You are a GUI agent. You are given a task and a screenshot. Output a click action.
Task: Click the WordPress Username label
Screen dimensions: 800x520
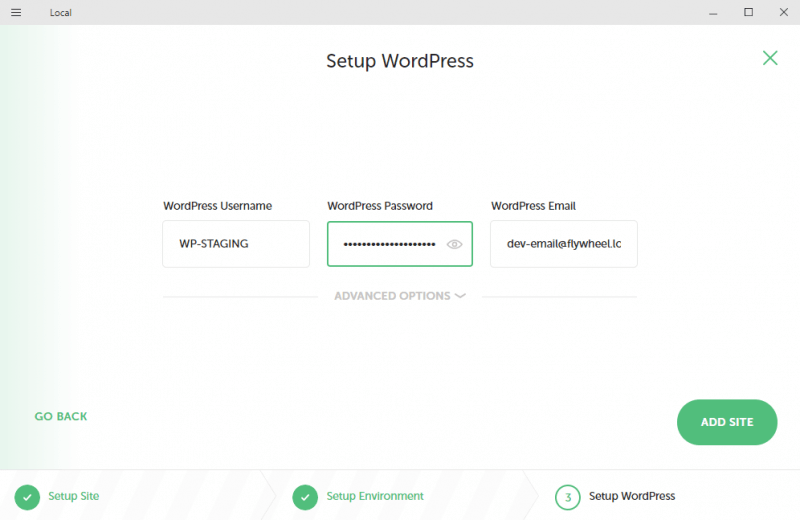click(217, 206)
